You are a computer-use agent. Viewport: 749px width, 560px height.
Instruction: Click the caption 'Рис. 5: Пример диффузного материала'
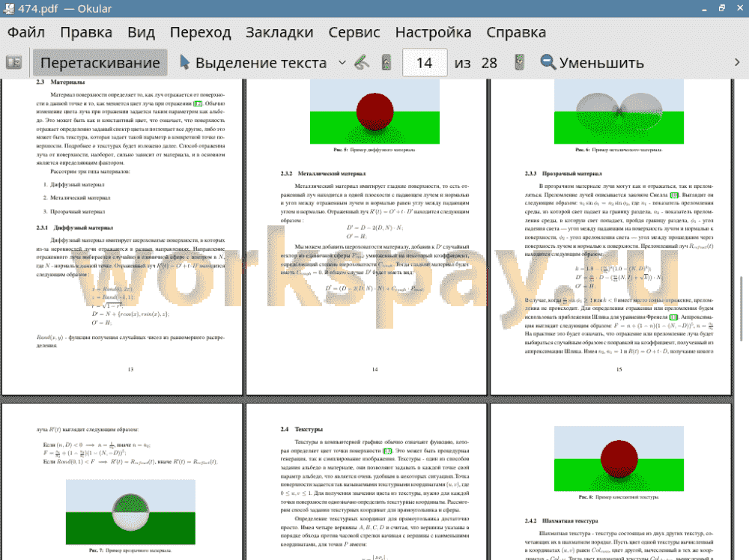click(x=374, y=150)
